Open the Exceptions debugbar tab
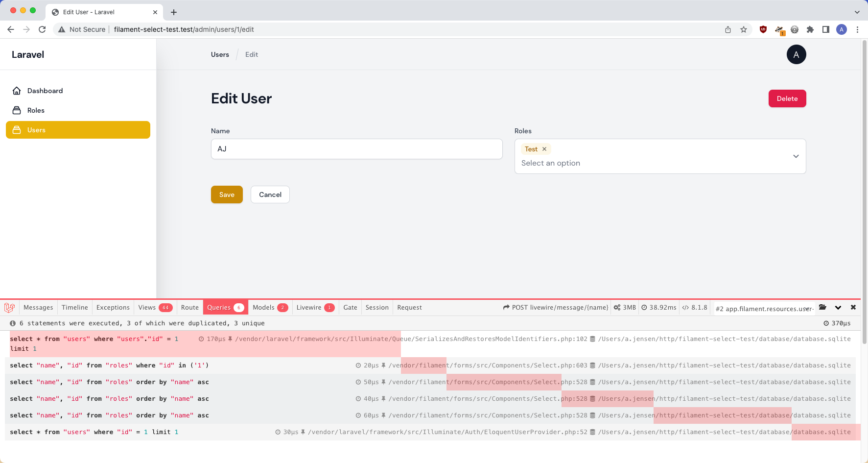Viewport: 868px width, 463px height. pos(113,308)
